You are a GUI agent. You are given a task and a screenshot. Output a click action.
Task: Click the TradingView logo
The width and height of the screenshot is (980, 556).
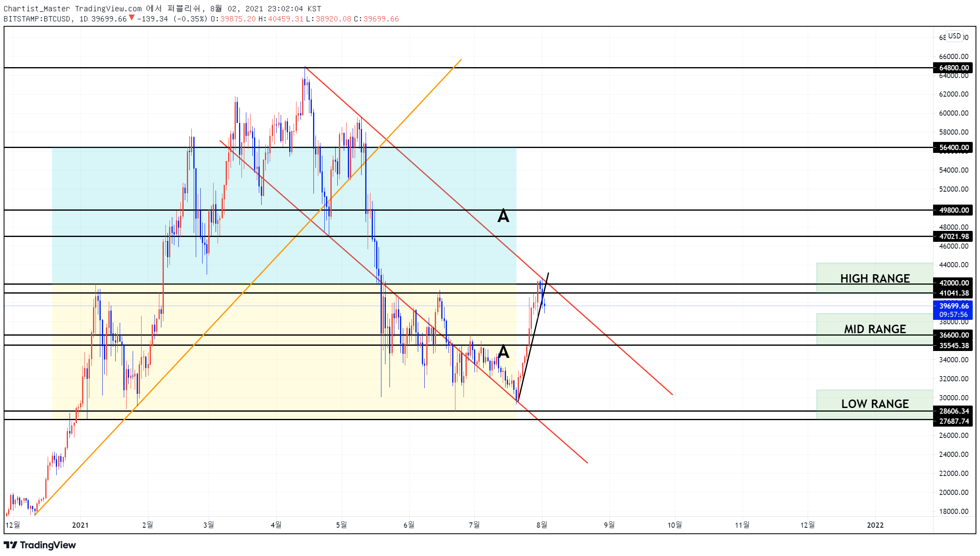pyautogui.click(x=40, y=545)
